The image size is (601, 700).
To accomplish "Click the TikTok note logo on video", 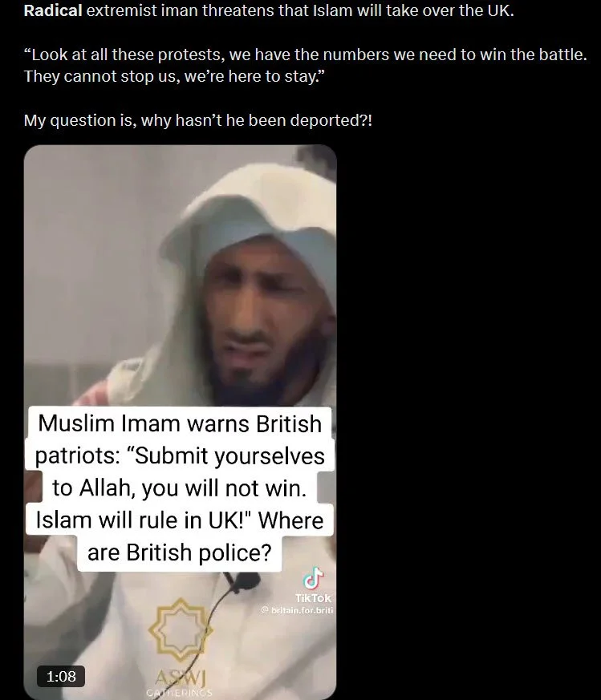I will (314, 578).
